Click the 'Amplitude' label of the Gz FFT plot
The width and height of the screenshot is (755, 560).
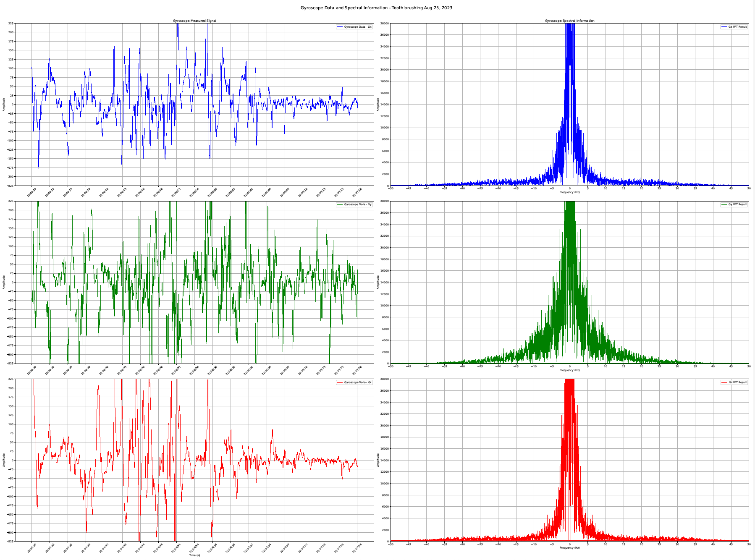pos(378,460)
